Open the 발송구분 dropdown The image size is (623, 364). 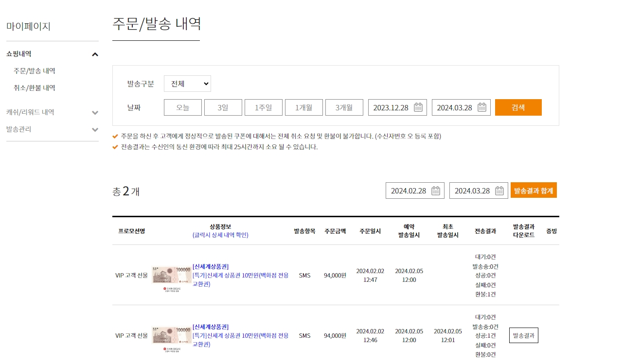(187, 84)
